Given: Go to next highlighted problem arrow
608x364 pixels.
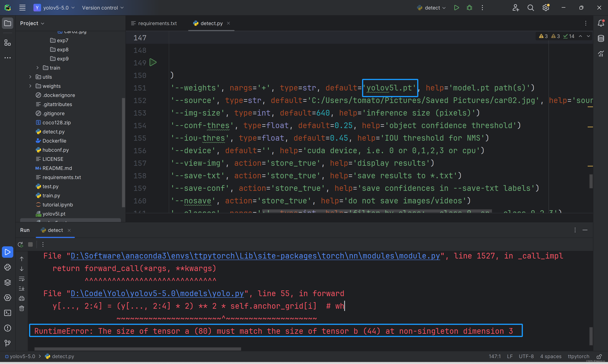Looking at the screenshot, I should (x=588, y=36).
